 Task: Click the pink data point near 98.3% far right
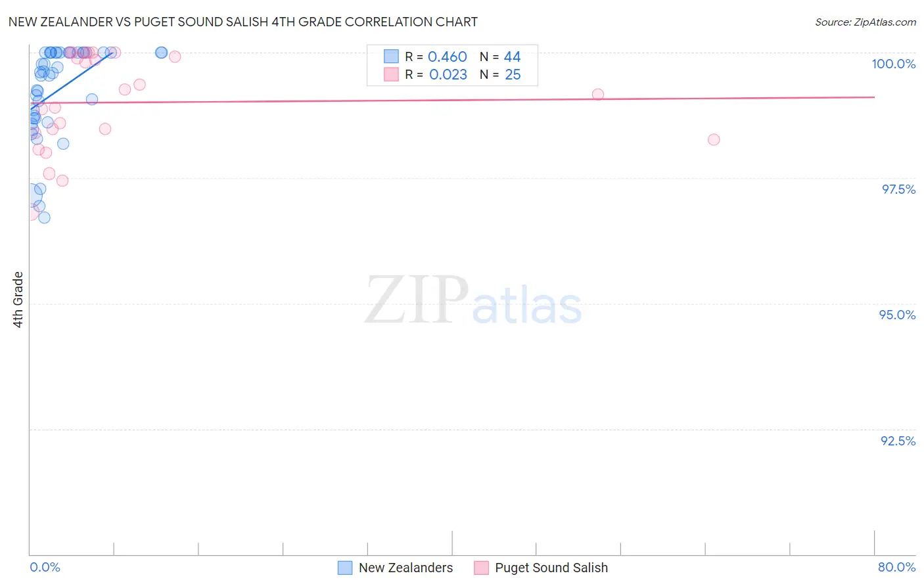714,139
